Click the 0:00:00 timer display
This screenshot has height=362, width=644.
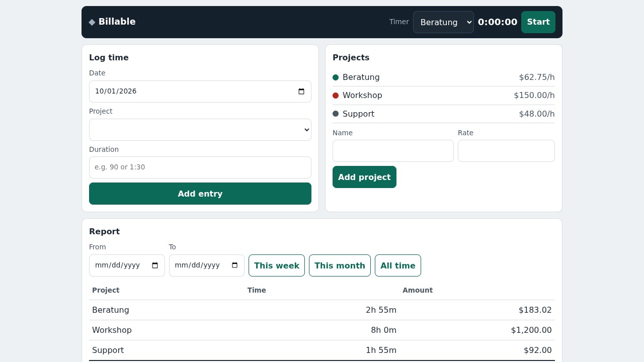click(x=498, y=22)
